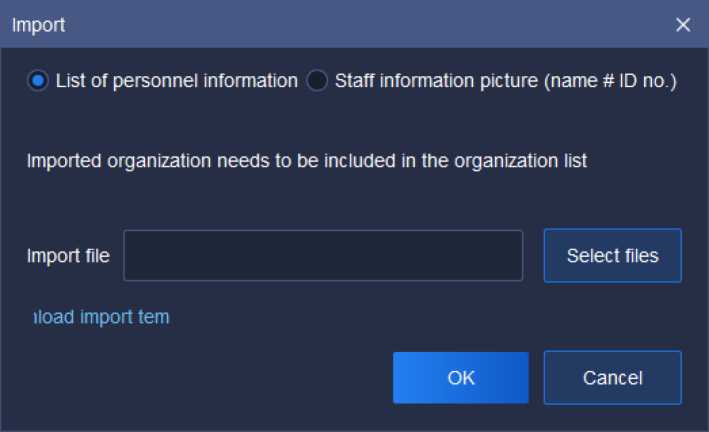Enable the personnel list import mode circle
The height and width of the screenshot is (432, 709).
tap(38, 81)
